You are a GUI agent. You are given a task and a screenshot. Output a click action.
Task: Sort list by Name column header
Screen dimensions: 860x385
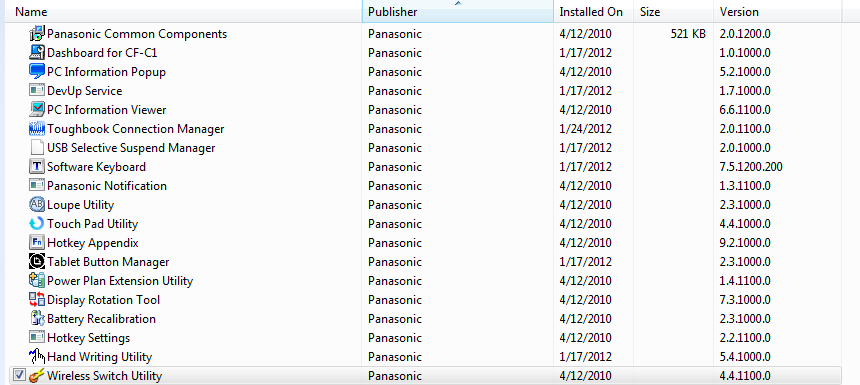[183, 12]
